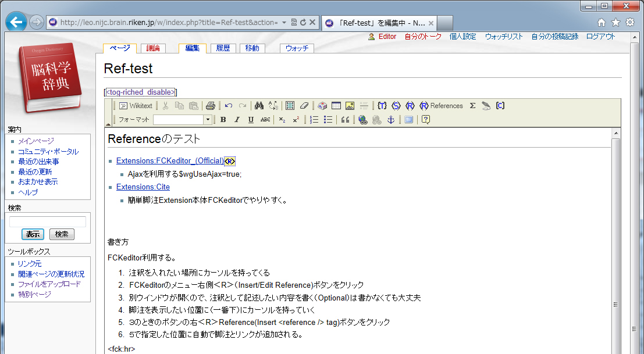Click the Anchor icon in toolbar

(391, 120)
